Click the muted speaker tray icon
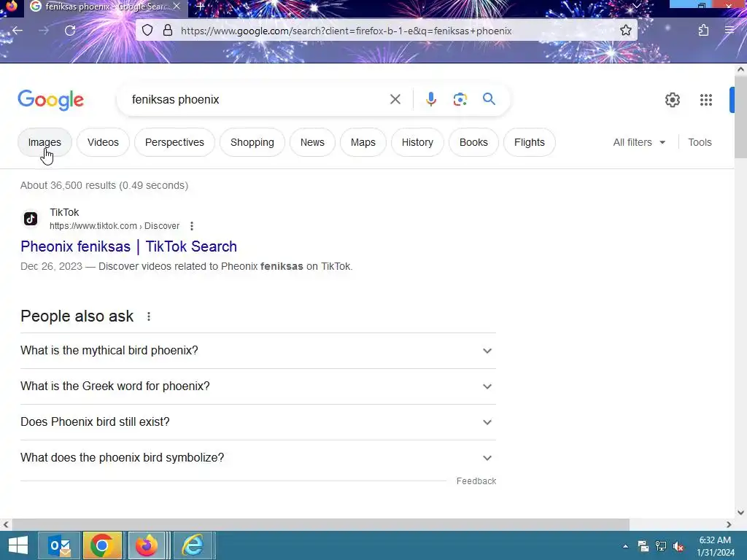This screenshot has width=747, height=560. [x=678, y=546]
